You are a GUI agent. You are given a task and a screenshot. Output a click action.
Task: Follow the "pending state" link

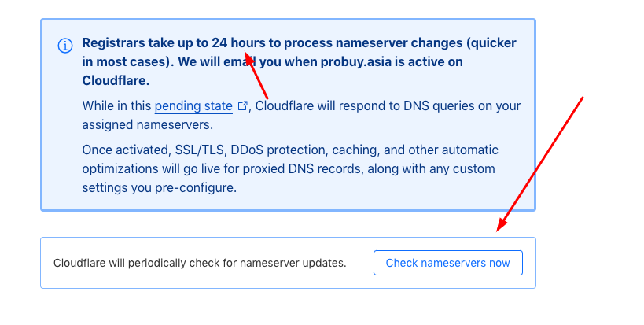tap(193, 106)
